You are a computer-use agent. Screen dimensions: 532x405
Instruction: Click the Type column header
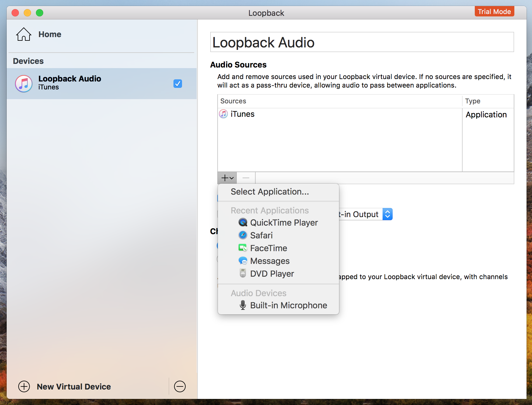[x=488, y=101]
